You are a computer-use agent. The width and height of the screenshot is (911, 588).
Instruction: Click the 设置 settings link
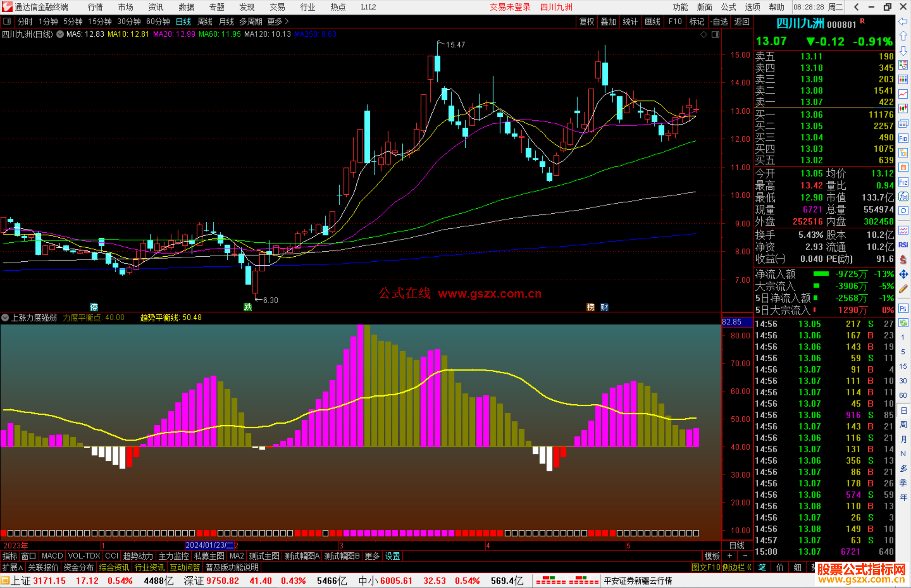[392, 556]
